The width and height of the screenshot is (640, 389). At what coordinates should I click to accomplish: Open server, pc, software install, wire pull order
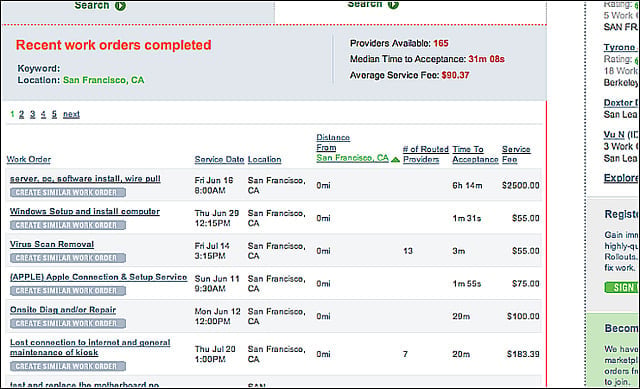(x=85, y=178)
